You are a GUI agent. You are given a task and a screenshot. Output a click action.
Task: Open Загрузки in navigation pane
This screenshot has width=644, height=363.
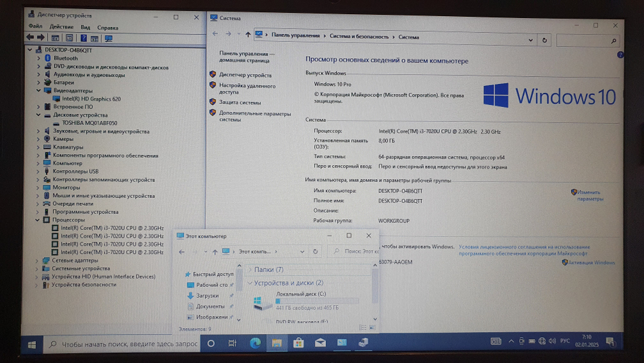(207, 295)
